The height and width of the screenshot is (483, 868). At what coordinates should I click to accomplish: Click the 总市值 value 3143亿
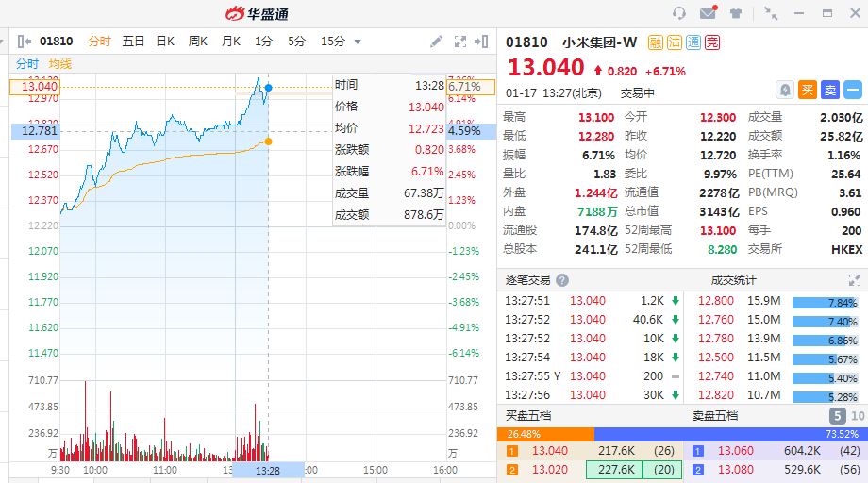pyautogui.click(x=719, y=212)
